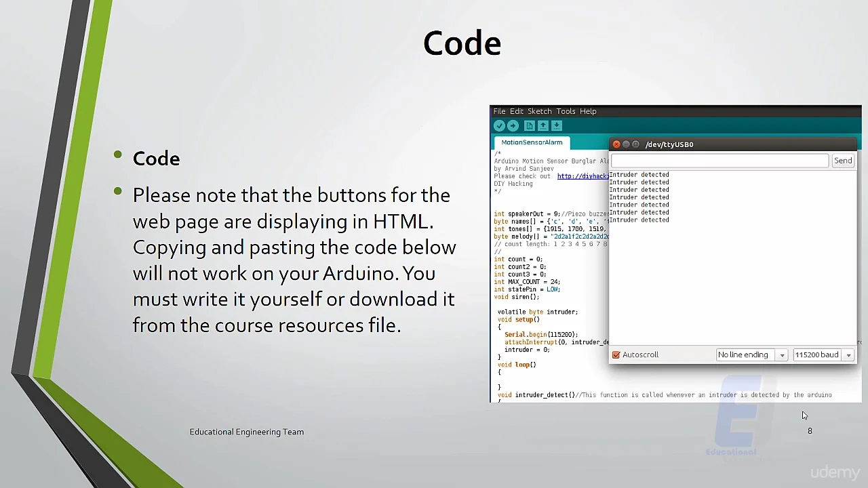The image size is (868, 488).
Task: Toggle the Autoscroll checkbox
Action: point(616,354)
